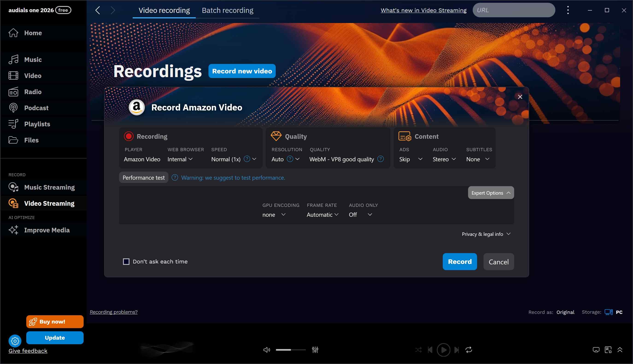The image size is (633, 364).
Task: Open the Recording problems link
Action: tap(114, 312)
